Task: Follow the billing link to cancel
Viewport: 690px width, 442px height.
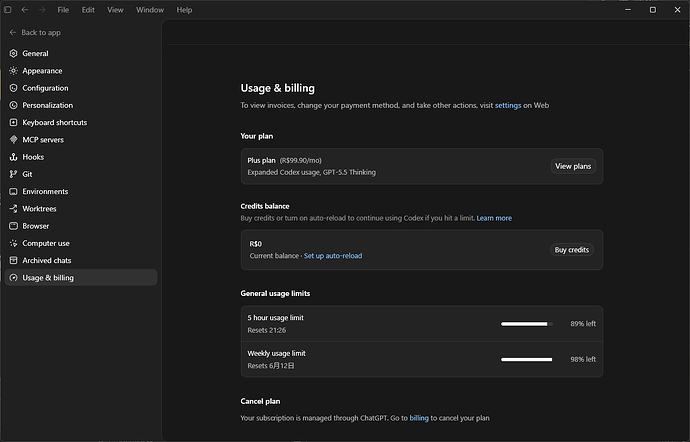Action: coord(419,418)
